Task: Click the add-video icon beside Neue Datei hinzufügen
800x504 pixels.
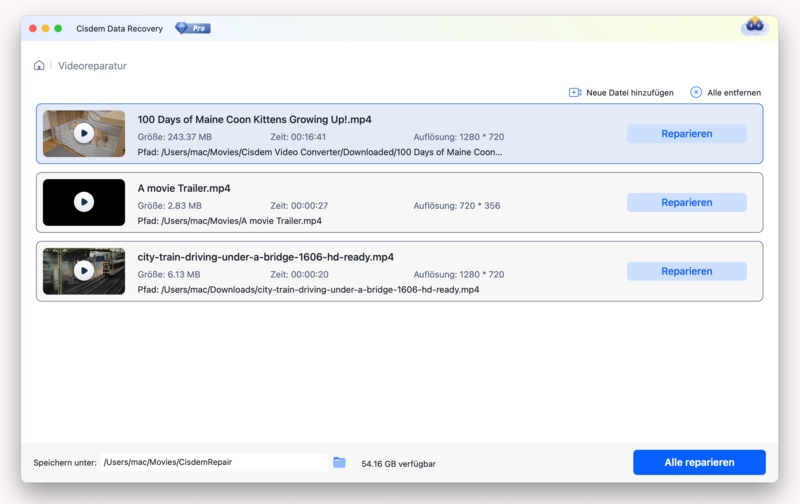Action: pyautogui.click(x=575, y=92)
